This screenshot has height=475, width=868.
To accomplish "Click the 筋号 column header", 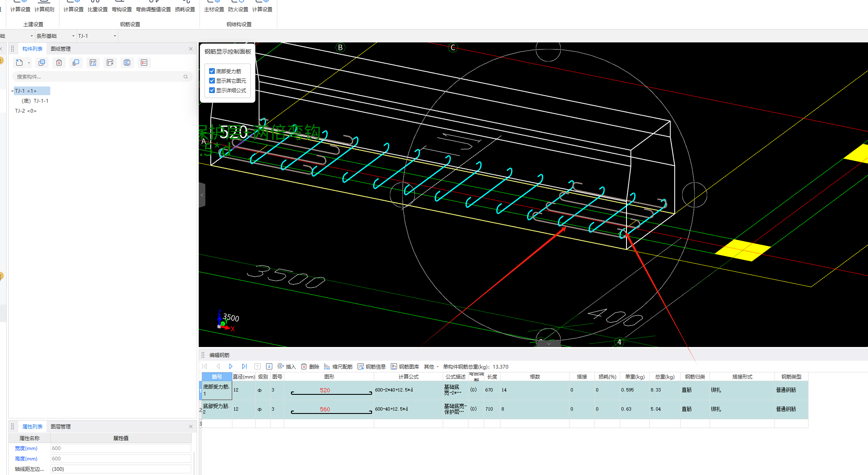I will tap(217, 377).
